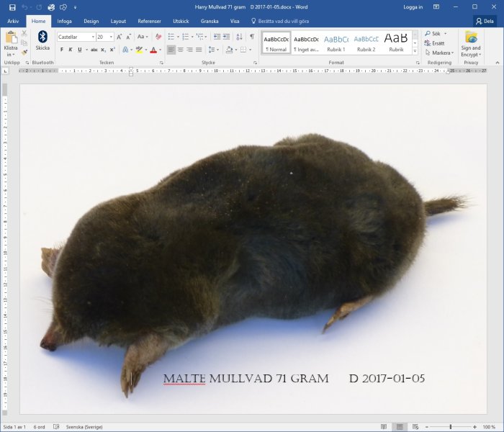Click the 100 % zoom level
This screenshot has width=504, height=432.
(x=489, y=427)
